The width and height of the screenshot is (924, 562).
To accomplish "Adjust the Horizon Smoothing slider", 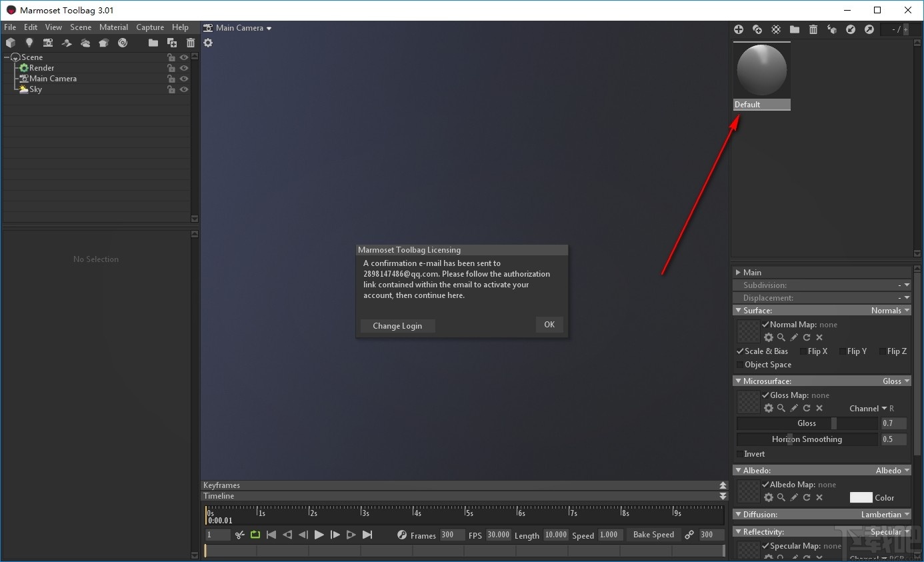I will coord(807,439).
